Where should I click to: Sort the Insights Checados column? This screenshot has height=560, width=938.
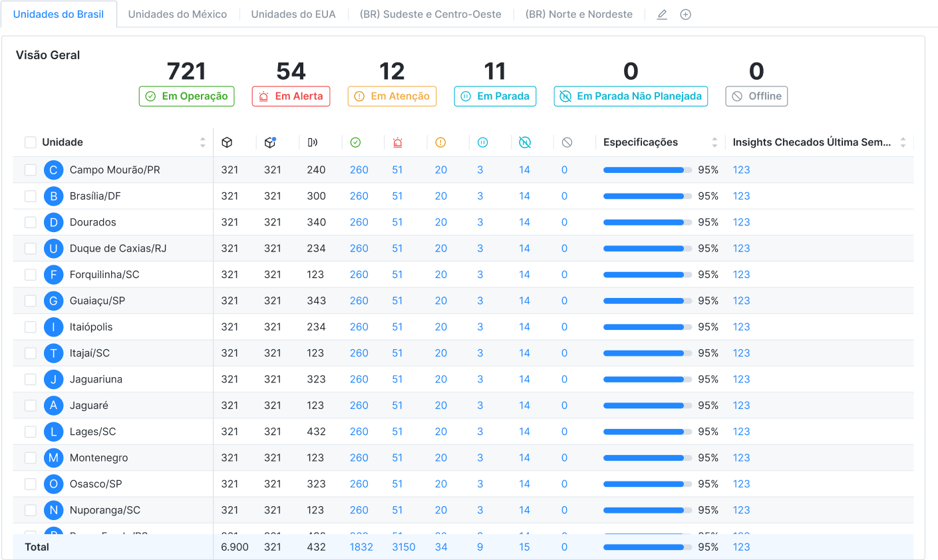[903, 142]
